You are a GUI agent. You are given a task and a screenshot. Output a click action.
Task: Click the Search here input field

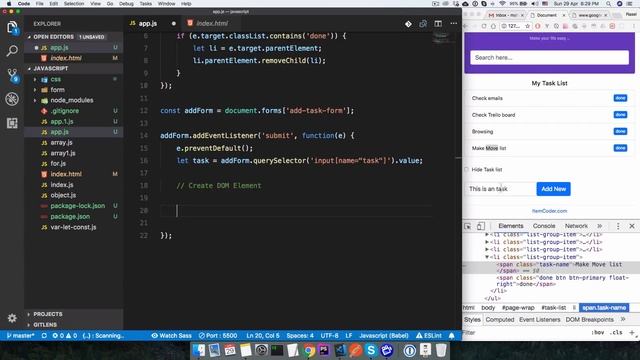549,58
